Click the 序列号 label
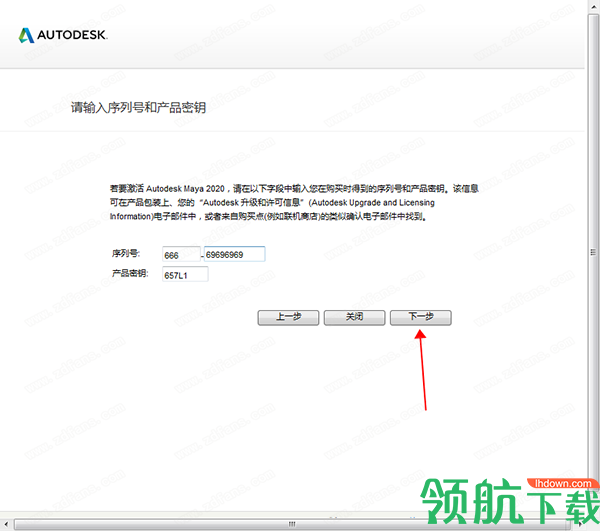 click(126, 253)
